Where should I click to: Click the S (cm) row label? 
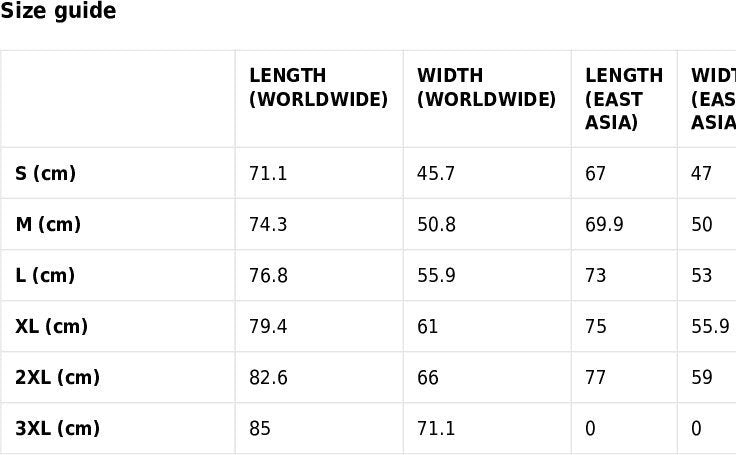(x=46, y=174)
